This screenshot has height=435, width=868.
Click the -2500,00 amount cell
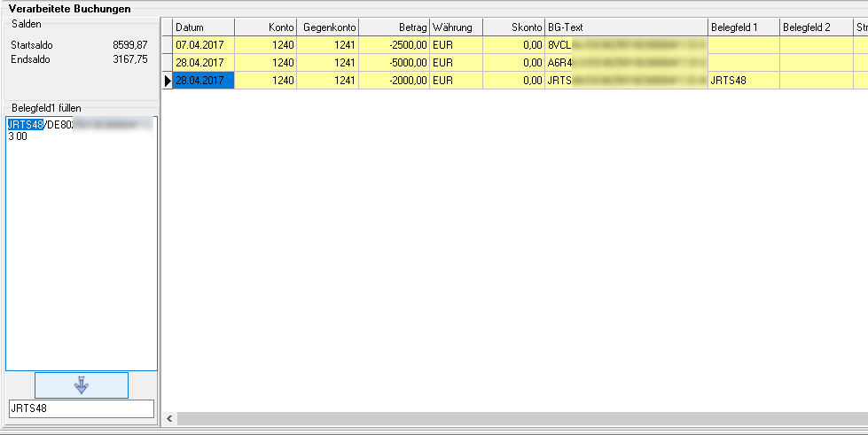[x=395, y=44]
